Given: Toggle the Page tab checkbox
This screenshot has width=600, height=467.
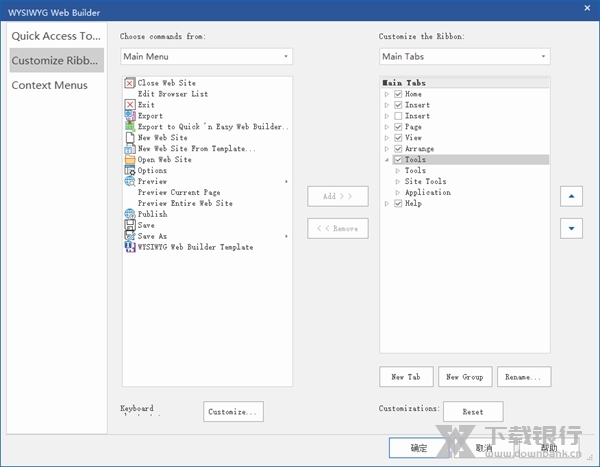Looking at the screenshot, I should (x=399, y=127).
